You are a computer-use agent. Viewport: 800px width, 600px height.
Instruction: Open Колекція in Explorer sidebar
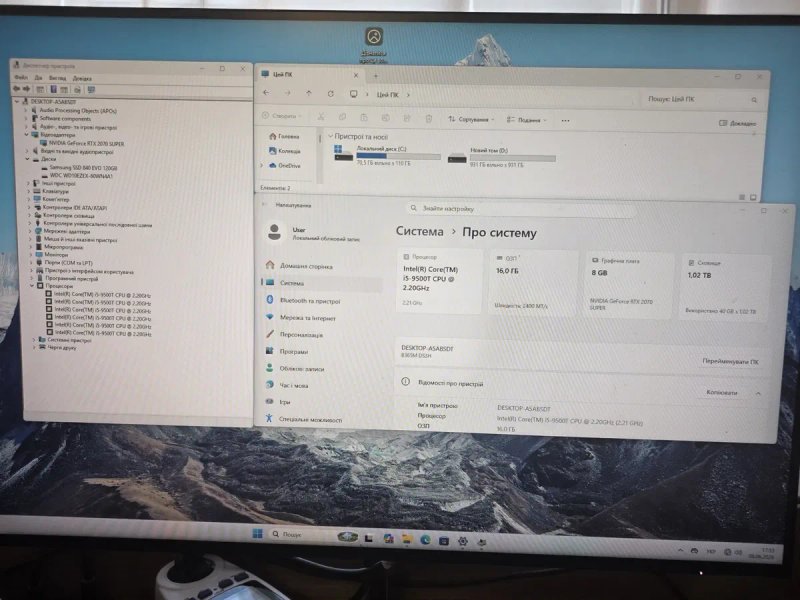point(285,151)
